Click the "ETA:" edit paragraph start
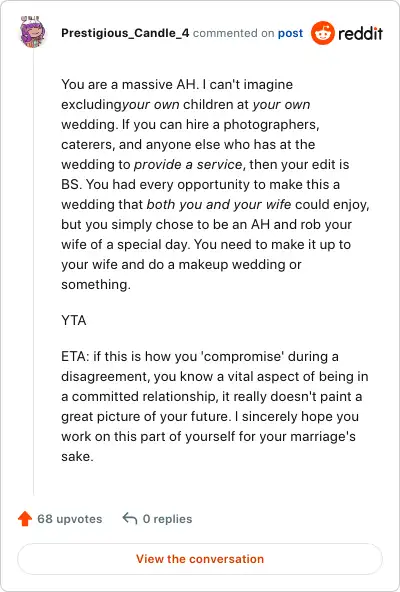This screenshot has width=400, height=592. 75,356
